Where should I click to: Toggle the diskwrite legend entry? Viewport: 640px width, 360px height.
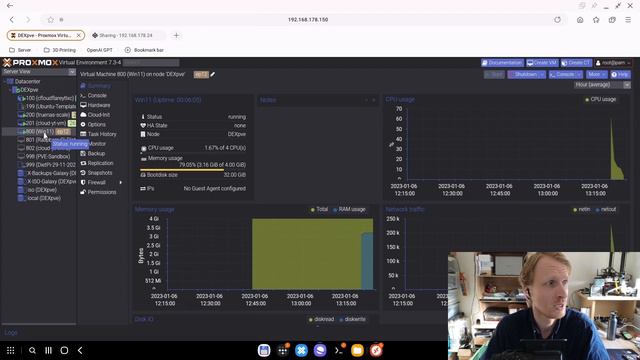[x=353, y=320]
